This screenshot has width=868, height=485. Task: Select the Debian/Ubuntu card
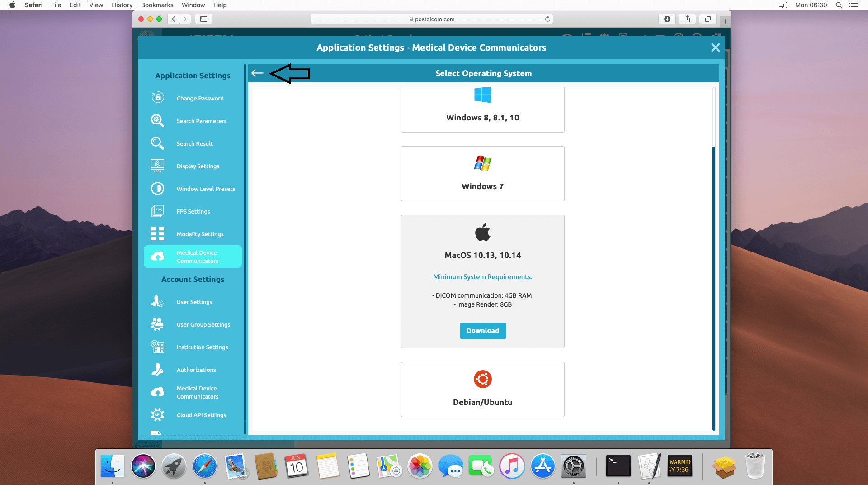(482, 390)
